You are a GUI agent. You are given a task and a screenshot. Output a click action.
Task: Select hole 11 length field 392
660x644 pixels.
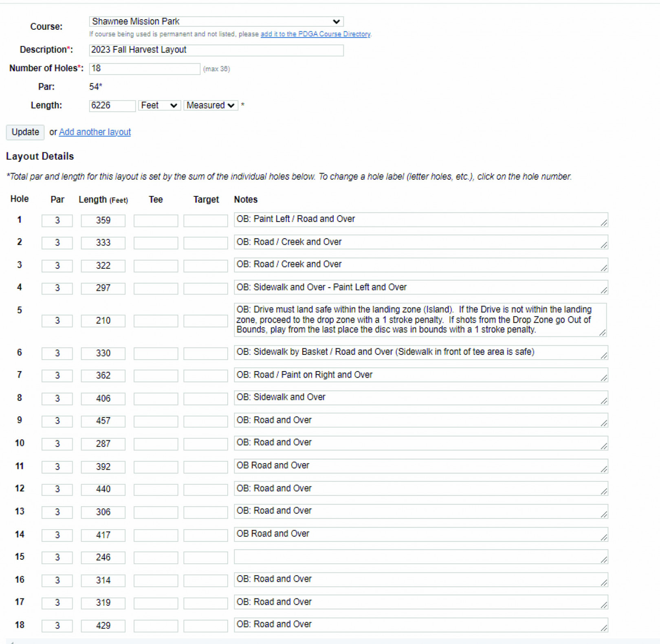[x=103, y=467]
